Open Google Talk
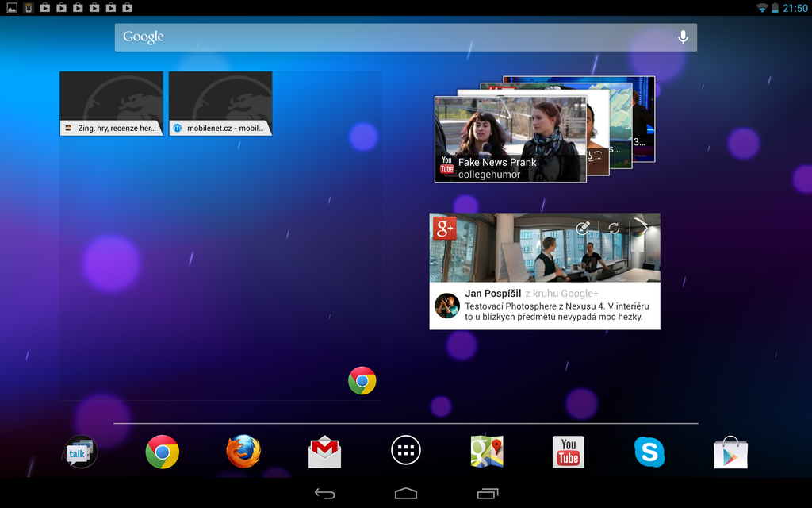 [79, 451]
